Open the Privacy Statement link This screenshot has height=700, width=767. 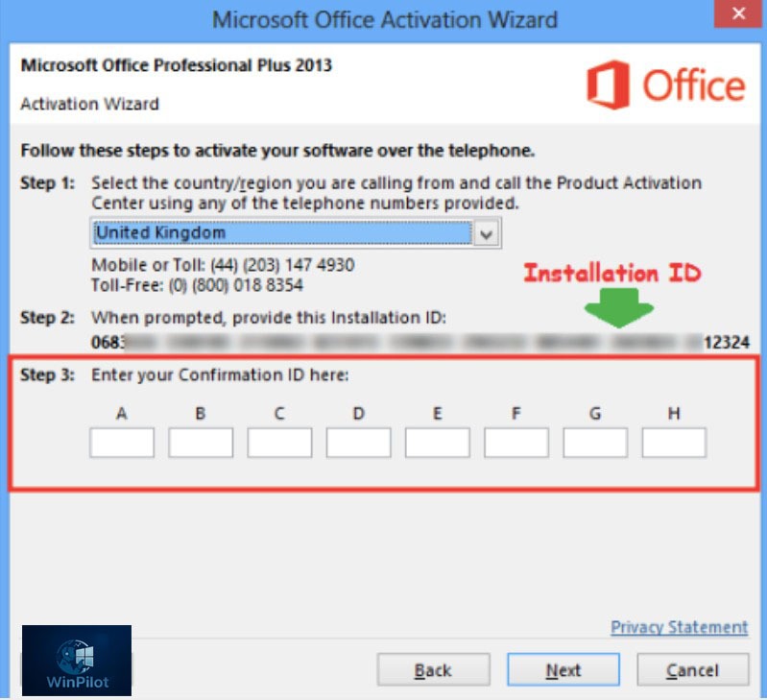(x=680, y=627)
